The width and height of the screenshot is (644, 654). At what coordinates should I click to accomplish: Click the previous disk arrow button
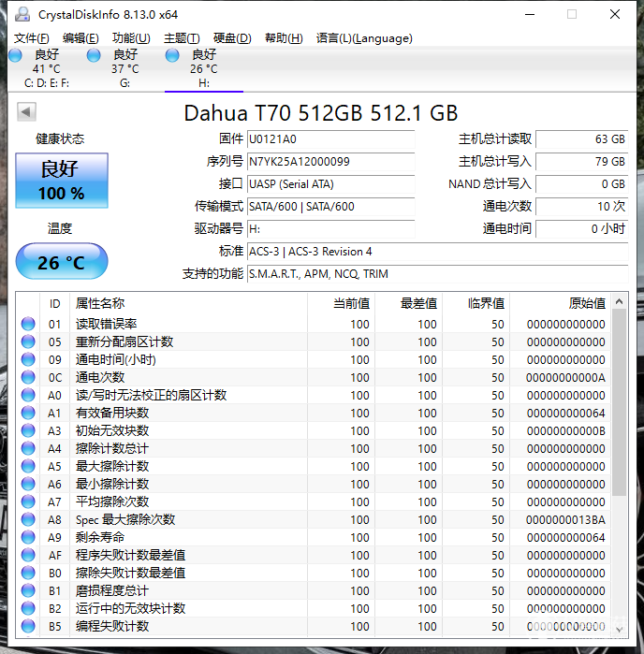click(26, 111)
